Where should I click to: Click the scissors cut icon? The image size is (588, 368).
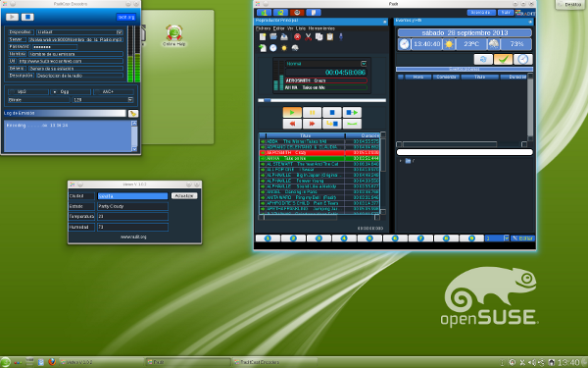[x=309, y=37]
